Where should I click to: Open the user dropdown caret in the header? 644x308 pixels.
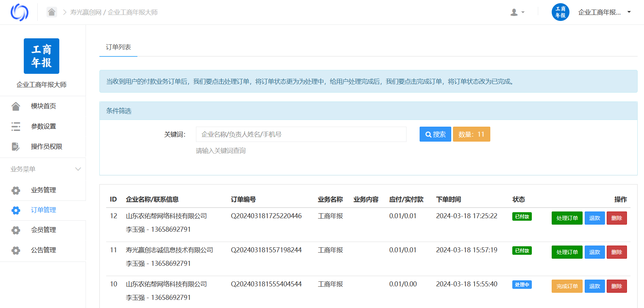click(523, 12)
